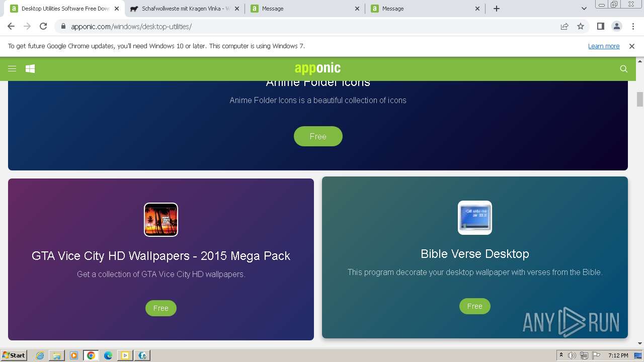Screen dimensions: 644x362
Task: Bookmark this page with star
Action: 581,26
